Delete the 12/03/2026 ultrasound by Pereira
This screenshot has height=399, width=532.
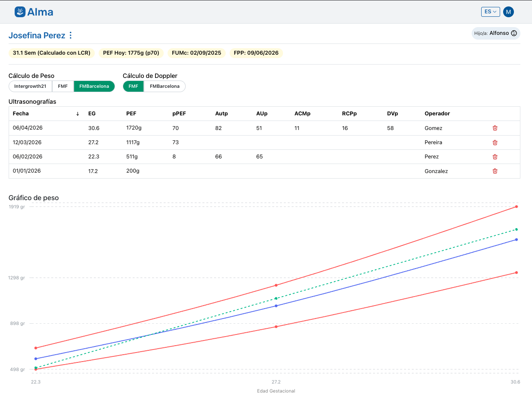(x=495, y=142)
